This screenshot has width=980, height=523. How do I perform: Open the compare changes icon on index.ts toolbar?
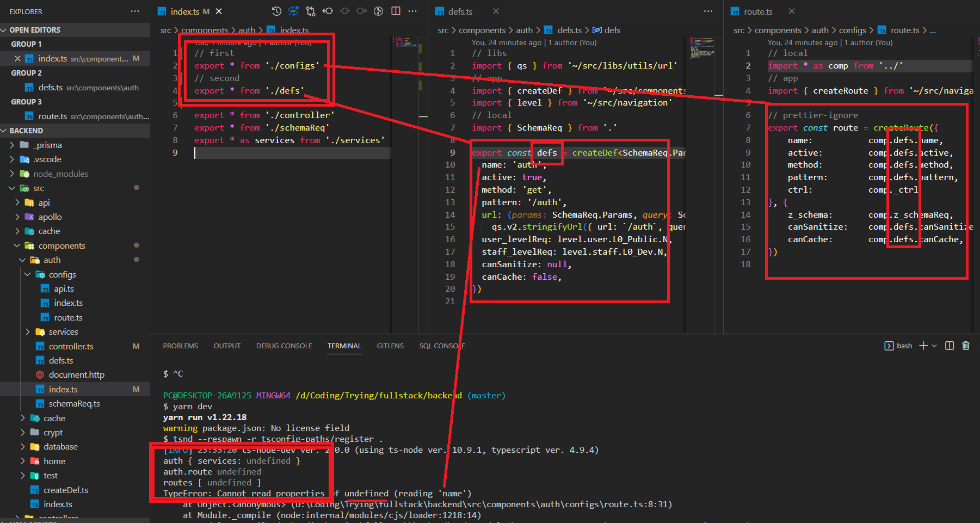311,11
